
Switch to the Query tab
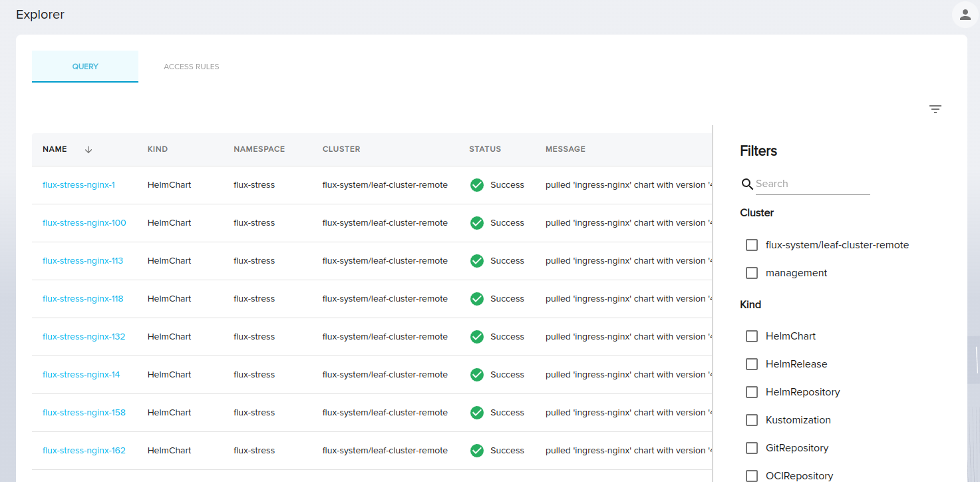[x=85, y=67]
